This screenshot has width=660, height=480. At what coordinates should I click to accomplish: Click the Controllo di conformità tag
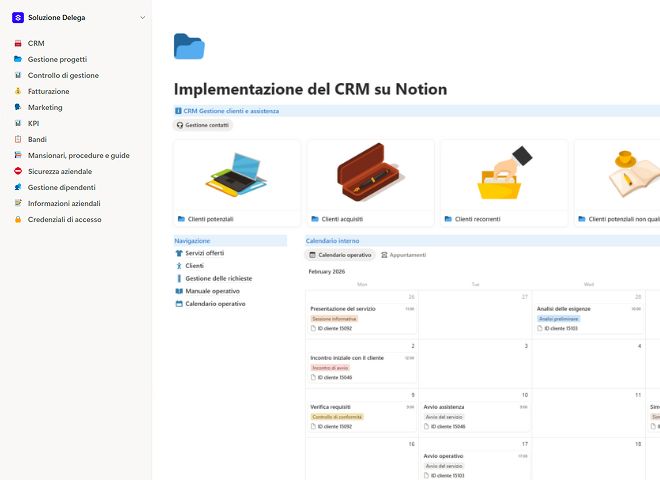[337, 417]
